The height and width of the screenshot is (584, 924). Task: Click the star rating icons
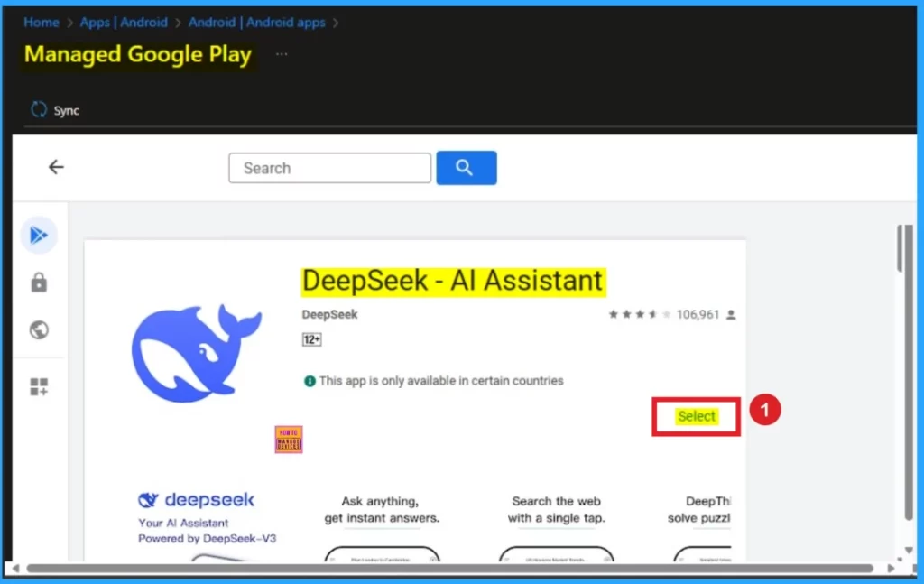click(x=640, y=315)
